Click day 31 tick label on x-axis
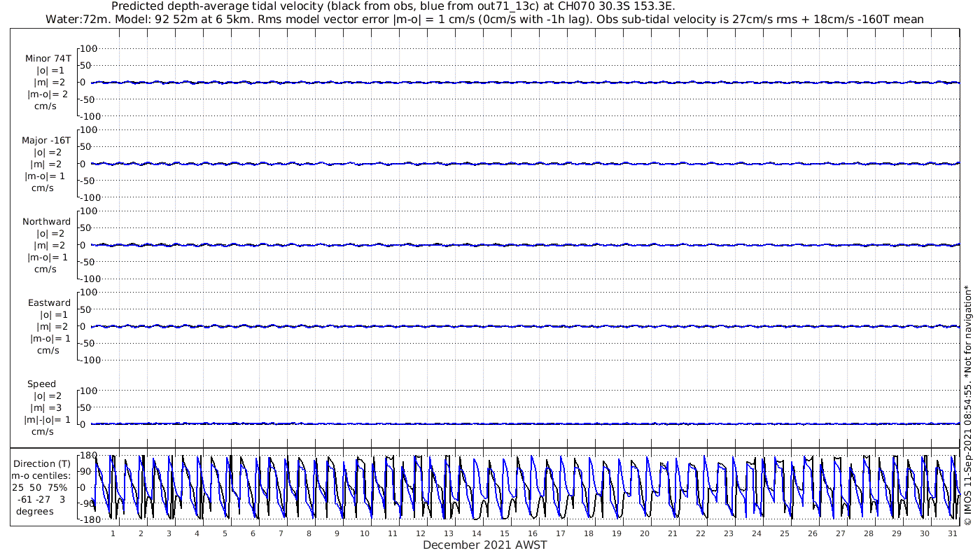The height and width of the screenshot is (560, 980). [953, 533]
